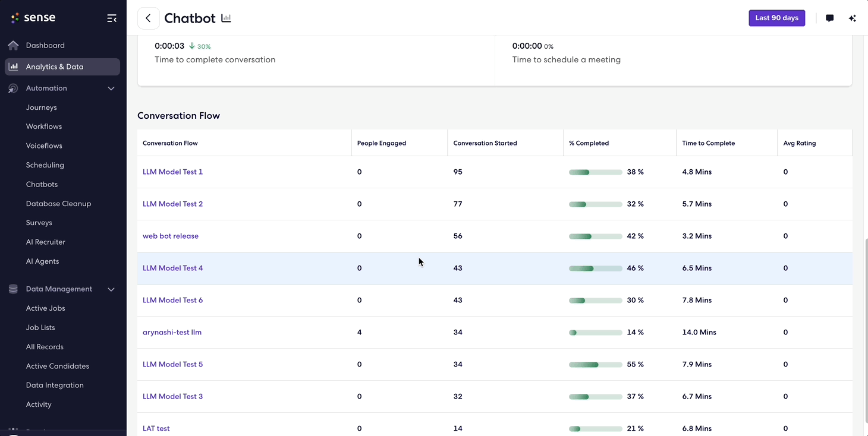Viewport: 868px width, 436px height.
Task: Open the chat message icon in header
Action: point(829,18)
